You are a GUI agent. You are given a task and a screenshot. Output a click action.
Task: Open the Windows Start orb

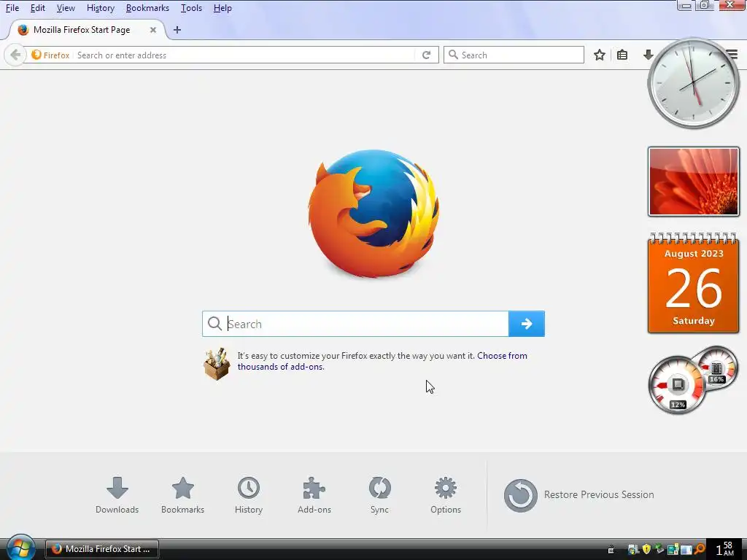point(20,548)
